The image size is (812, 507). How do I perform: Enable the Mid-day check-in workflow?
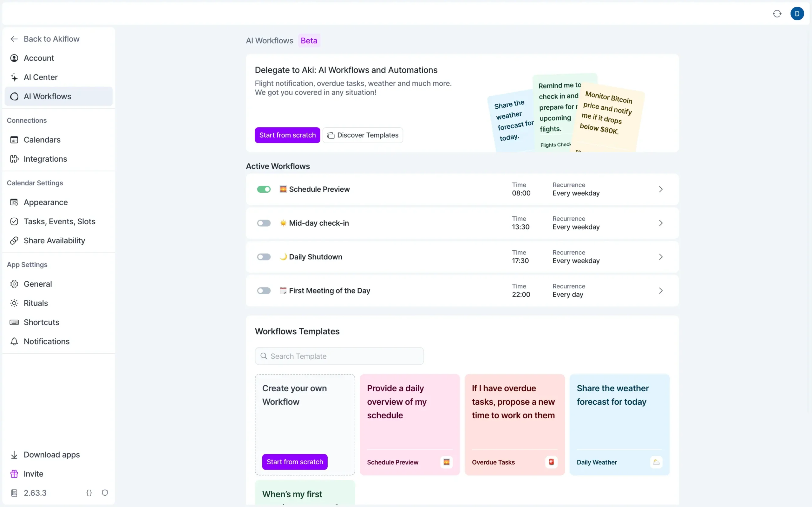click(x=264, y=223)
